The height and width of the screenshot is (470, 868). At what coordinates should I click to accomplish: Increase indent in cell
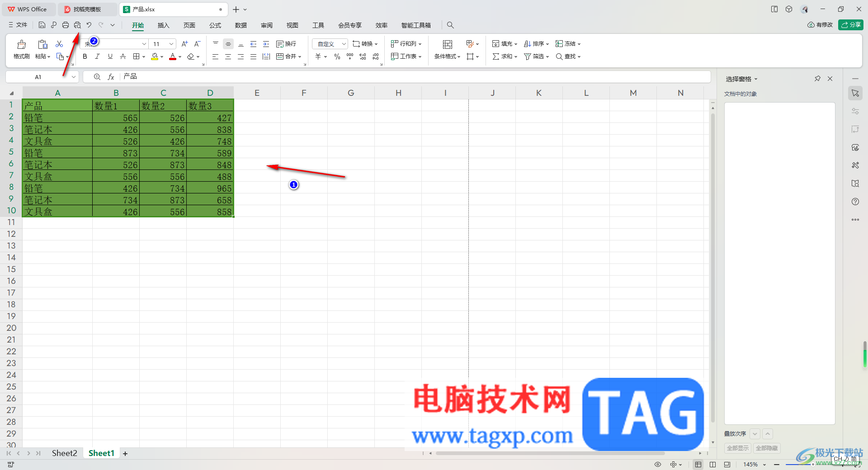266,44
